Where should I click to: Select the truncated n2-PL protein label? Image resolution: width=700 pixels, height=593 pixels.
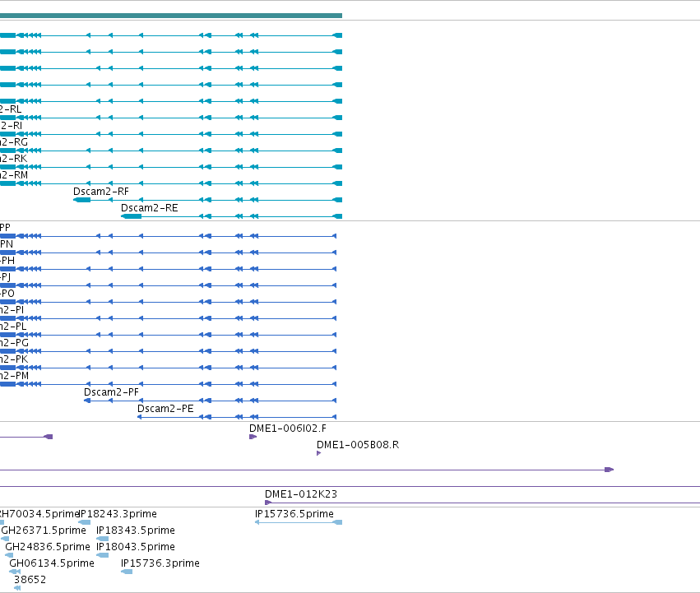[x=13, y=327]
